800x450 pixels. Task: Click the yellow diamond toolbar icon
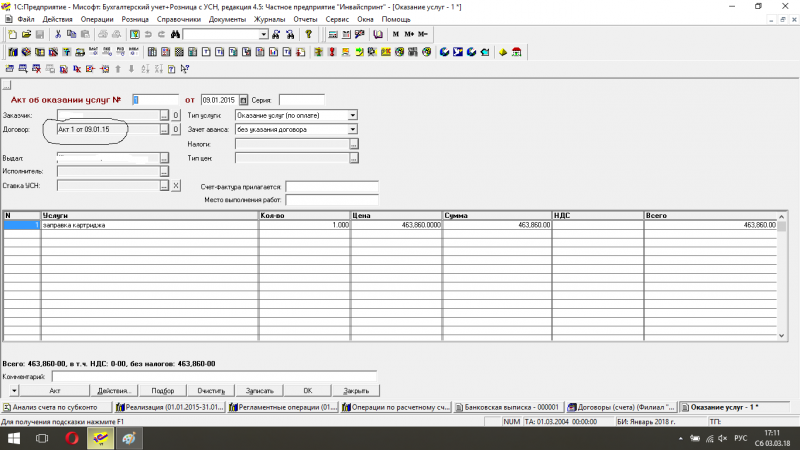click(x=503, y=52)
